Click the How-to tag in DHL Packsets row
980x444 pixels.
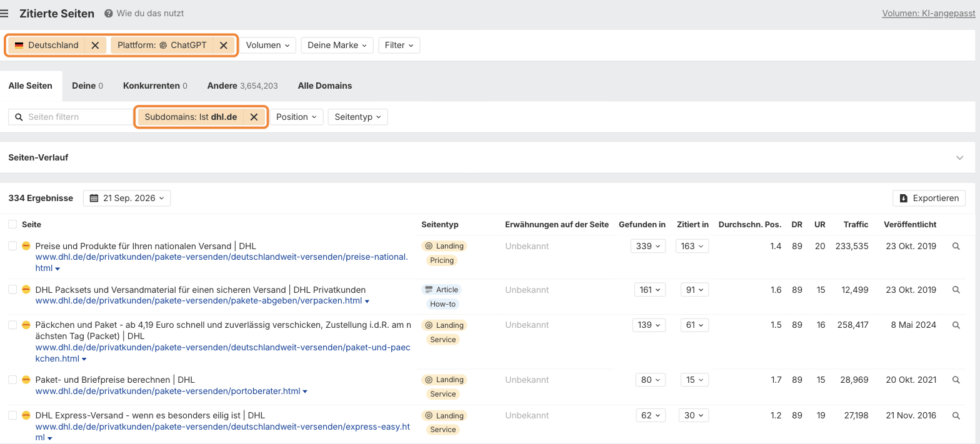[443, 304]
